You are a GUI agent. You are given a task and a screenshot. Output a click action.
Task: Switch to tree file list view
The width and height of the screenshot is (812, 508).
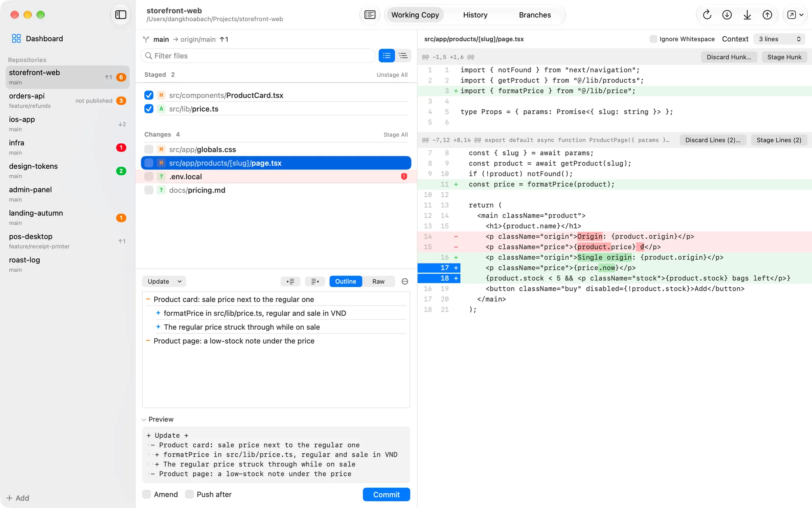403,56
